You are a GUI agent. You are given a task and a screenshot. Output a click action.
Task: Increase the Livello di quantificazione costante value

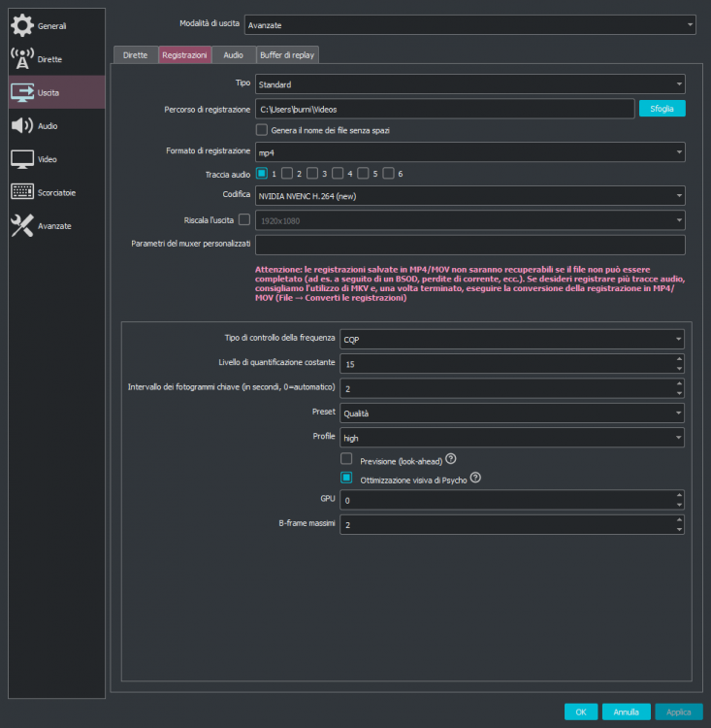click(679, 359)
